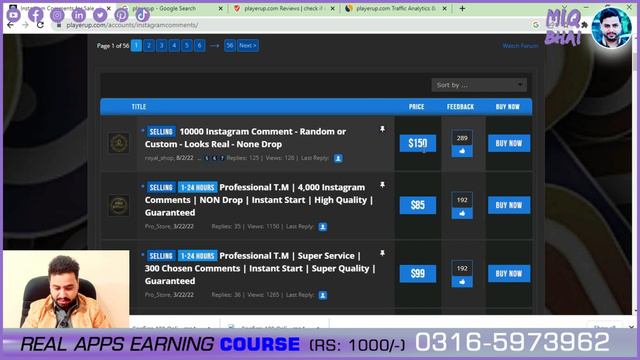Go to page 5 in pagination
The width and height of the screenshot is (640, 360).
[x=187, y=45]
